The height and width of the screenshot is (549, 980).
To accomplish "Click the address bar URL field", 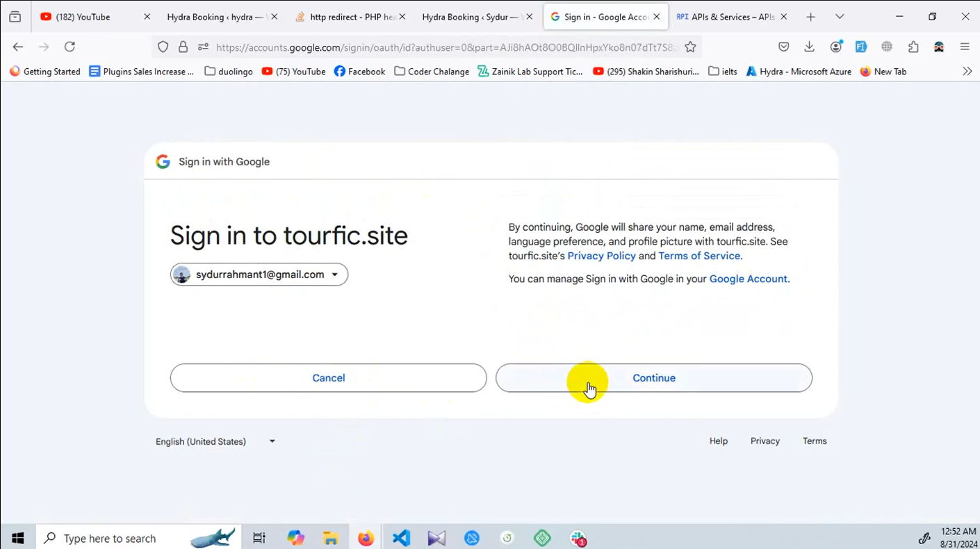I will 445,47.
